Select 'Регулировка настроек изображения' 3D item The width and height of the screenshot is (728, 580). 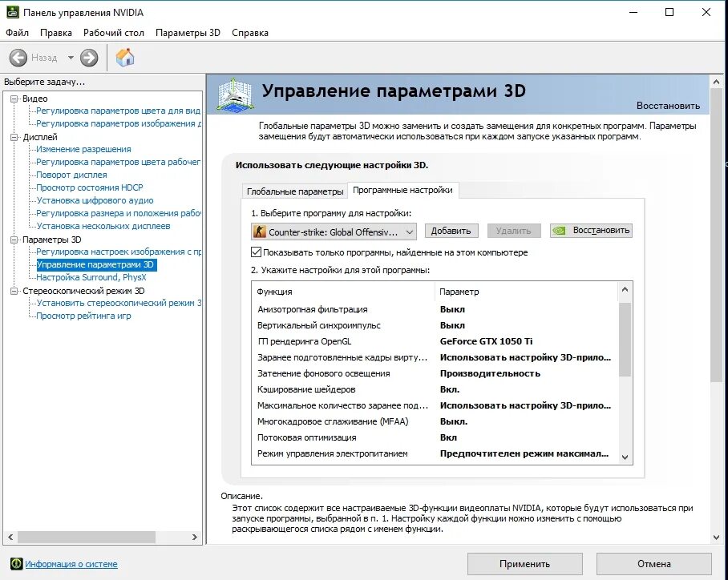(119, 252)
